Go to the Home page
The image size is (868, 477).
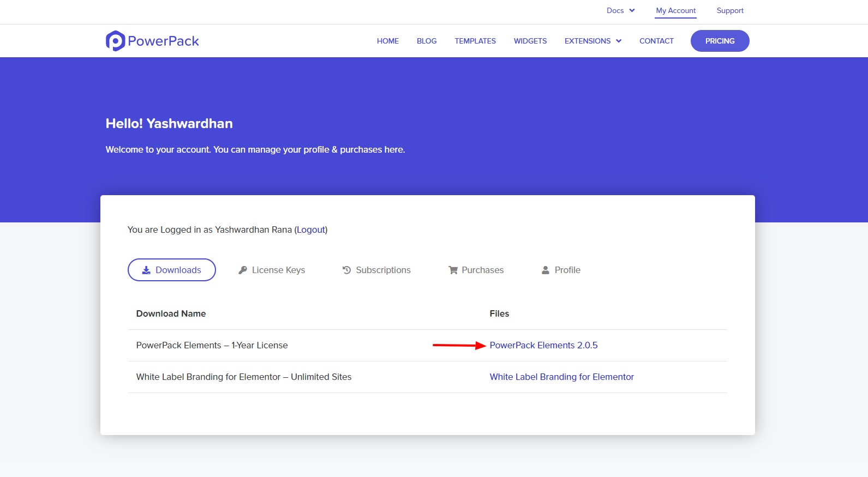tap(388, 41)
